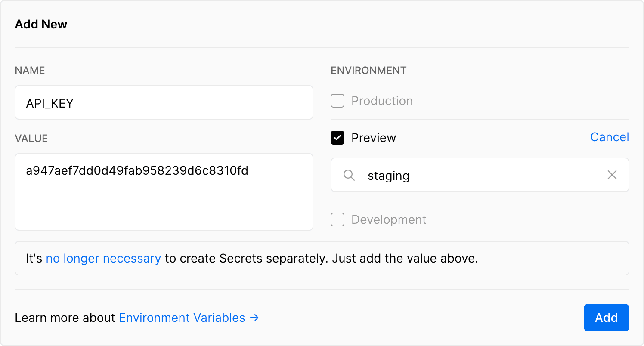The width and height of the screenshot is (644, 346).
Task: Click the ENVIRONMENT section header
Action: [368, 70]
